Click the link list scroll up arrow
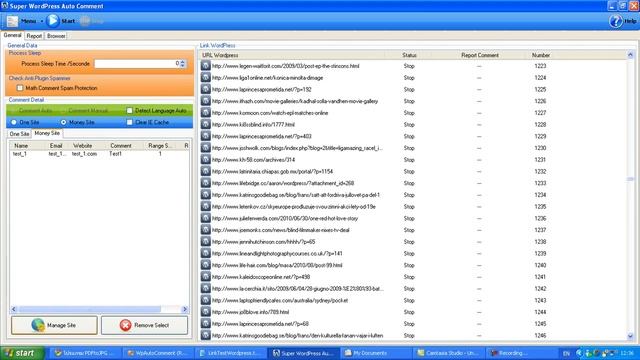 [x=630, y=55]
